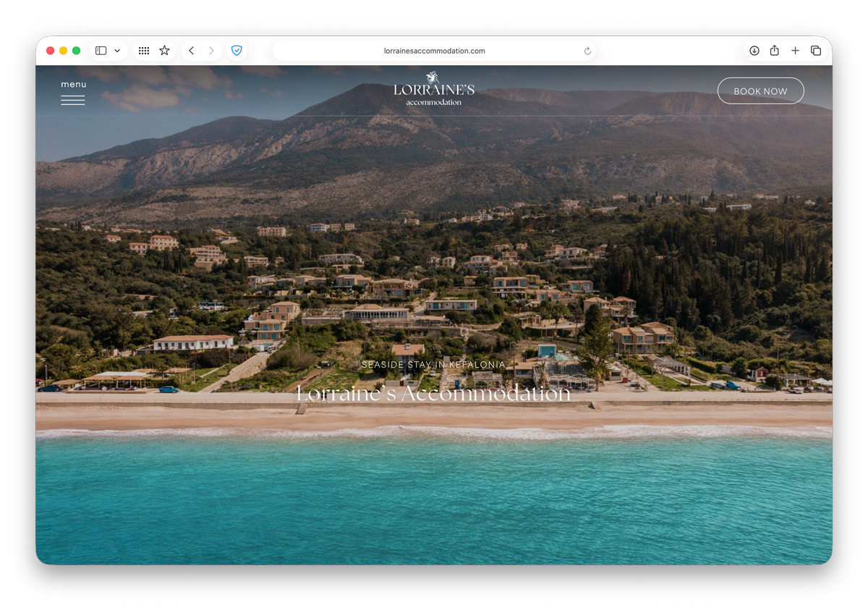Click the "Lorraine's Accommodation" hero heading

[x=434, y=393]
